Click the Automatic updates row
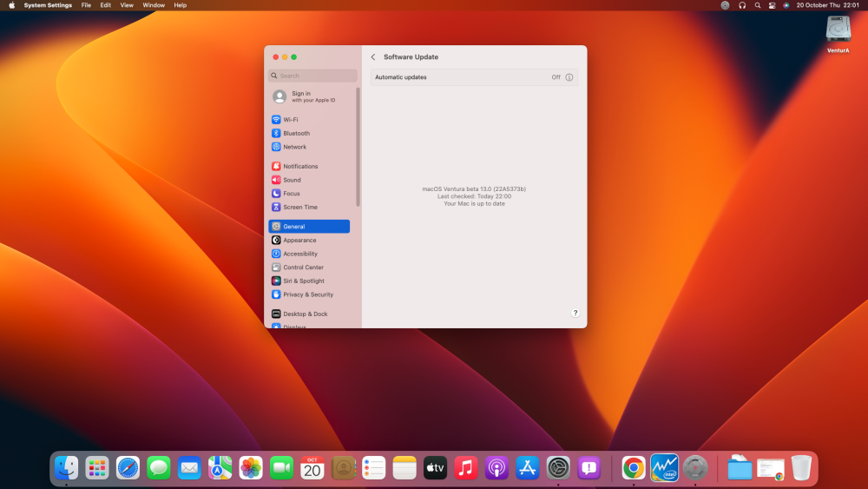Image resolution: width=868 pixels, height=489 pixels. coord(475,77)
